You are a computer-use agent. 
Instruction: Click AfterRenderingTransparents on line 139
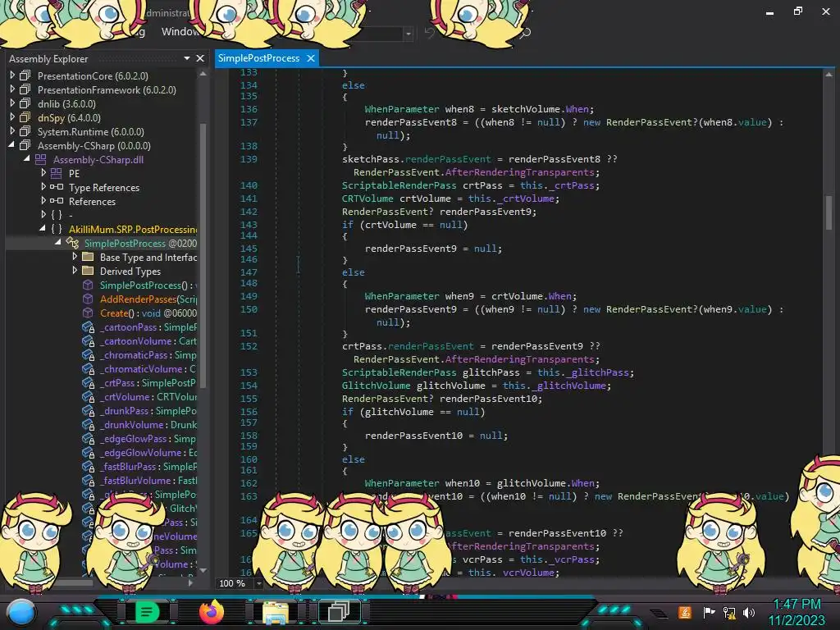pyautogui.click(x=519, y=172)
